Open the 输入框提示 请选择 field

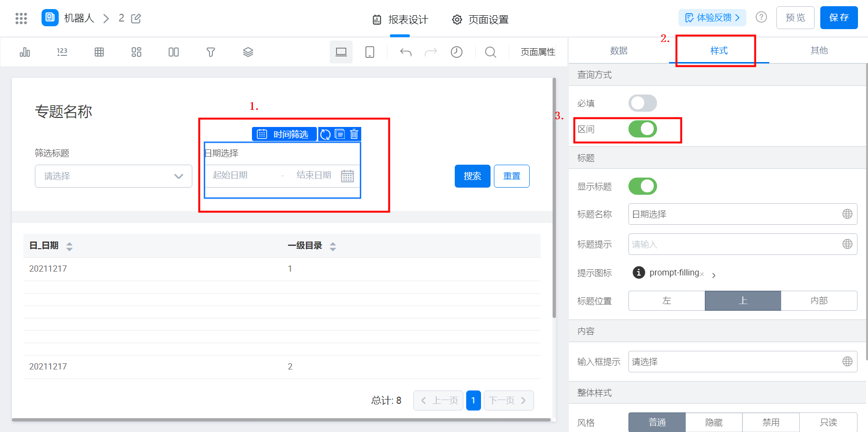point(743,362)
